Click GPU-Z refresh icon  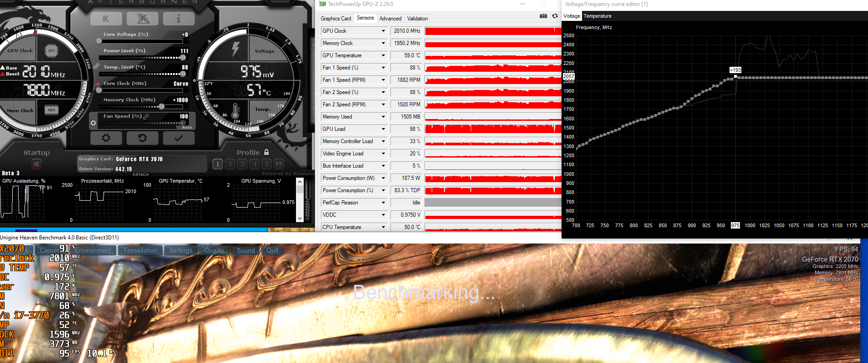[555, 16]
